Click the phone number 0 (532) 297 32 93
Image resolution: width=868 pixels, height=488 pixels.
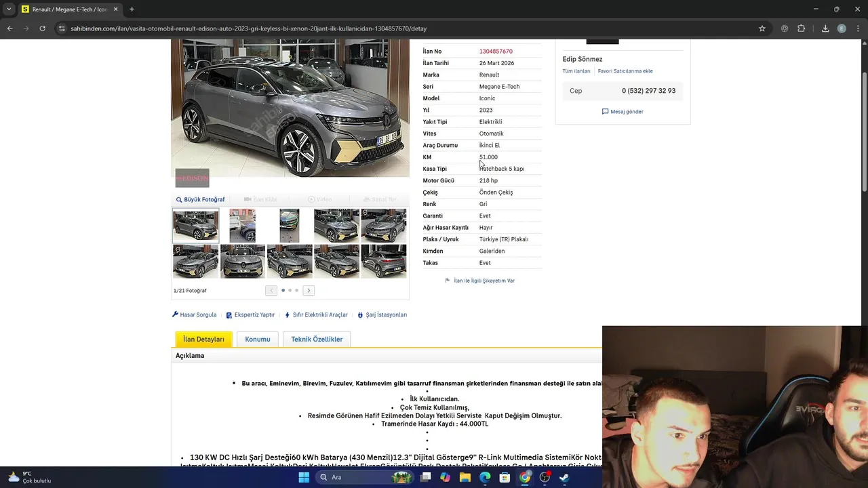coord(648,91)
